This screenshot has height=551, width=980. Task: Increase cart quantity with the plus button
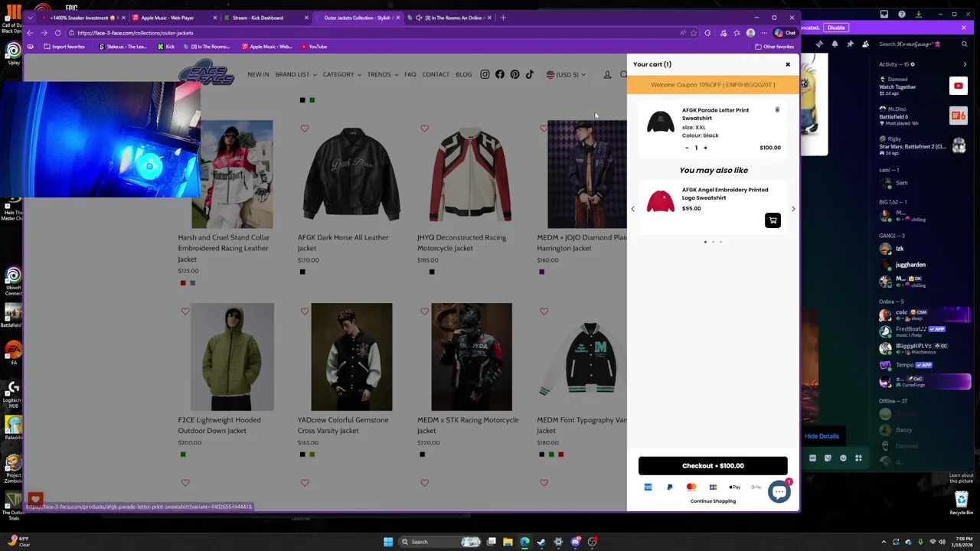click(x=705, y=148)
